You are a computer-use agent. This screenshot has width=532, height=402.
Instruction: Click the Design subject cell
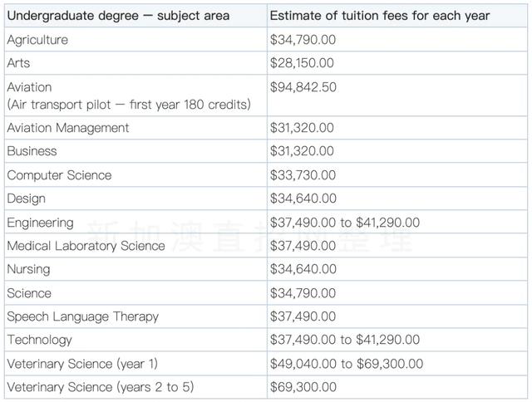pos(27,199)
